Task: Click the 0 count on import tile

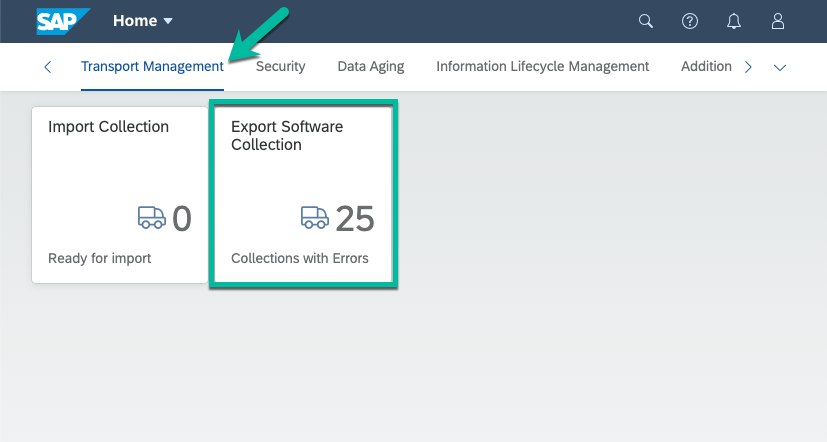Action: pos(182,218)
